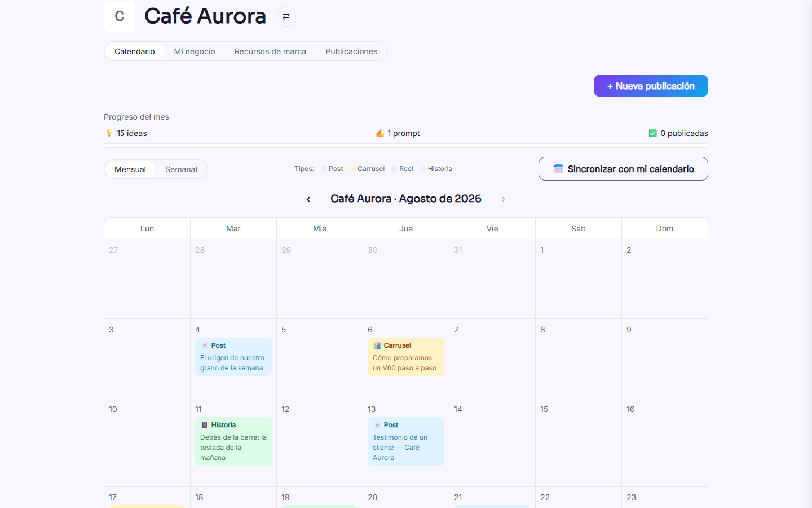812x508 pixels.
Task: Click '0 publicadas' text
Action: click(x=684, y=133)
